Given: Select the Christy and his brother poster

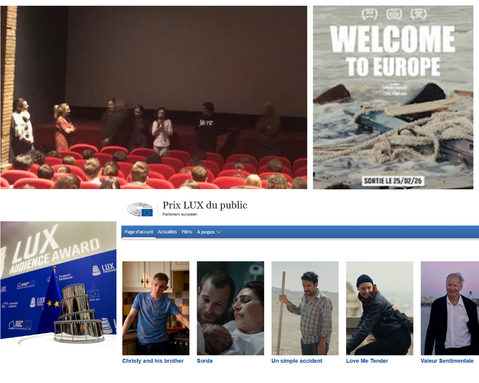Looking at the screenshot, I should pos(156,308).
